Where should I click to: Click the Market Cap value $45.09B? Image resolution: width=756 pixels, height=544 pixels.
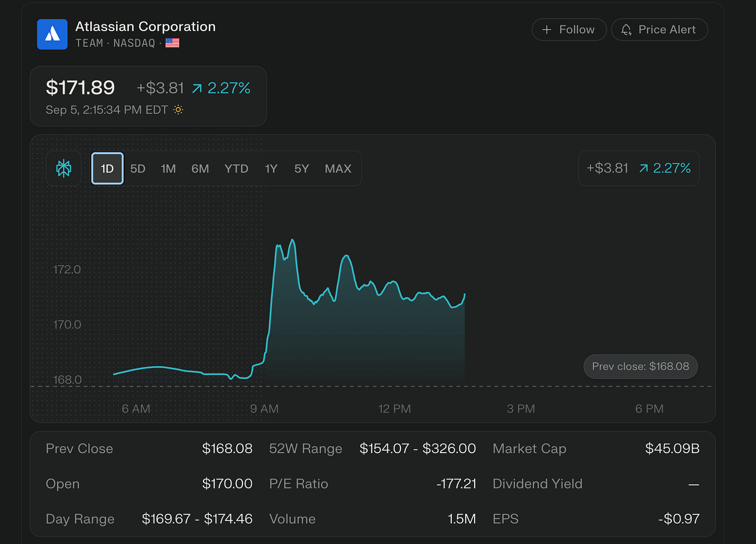tap(672, 448)
